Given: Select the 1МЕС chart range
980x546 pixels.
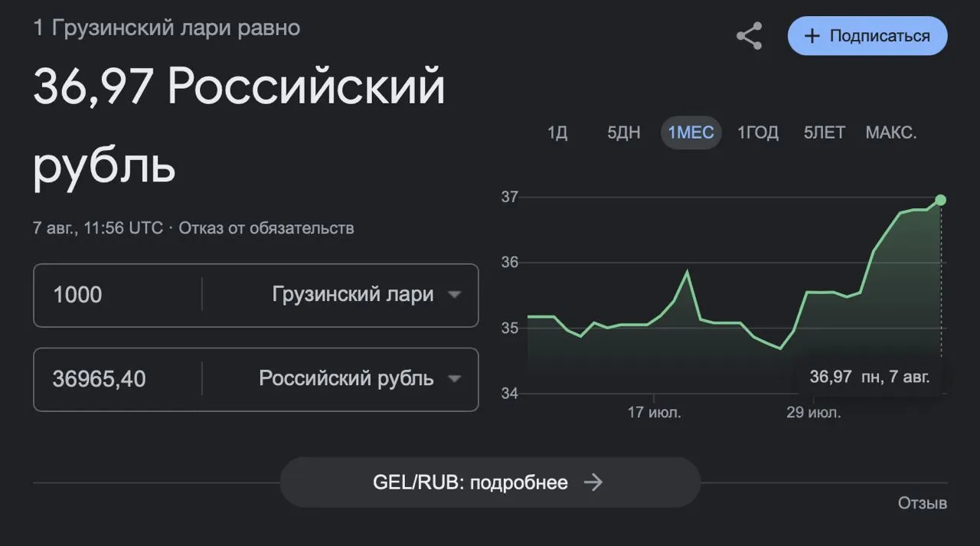Looking at the screenshot, I should coord(691,132).
